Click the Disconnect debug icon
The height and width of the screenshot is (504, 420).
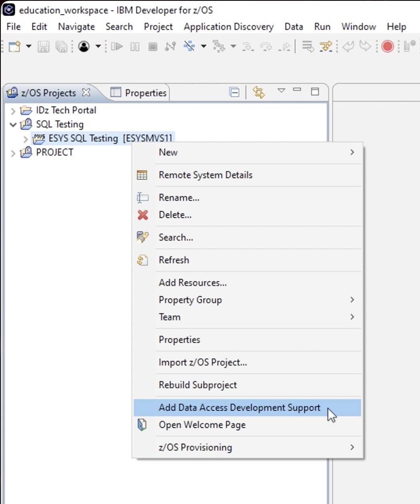[x=170, y=46]
